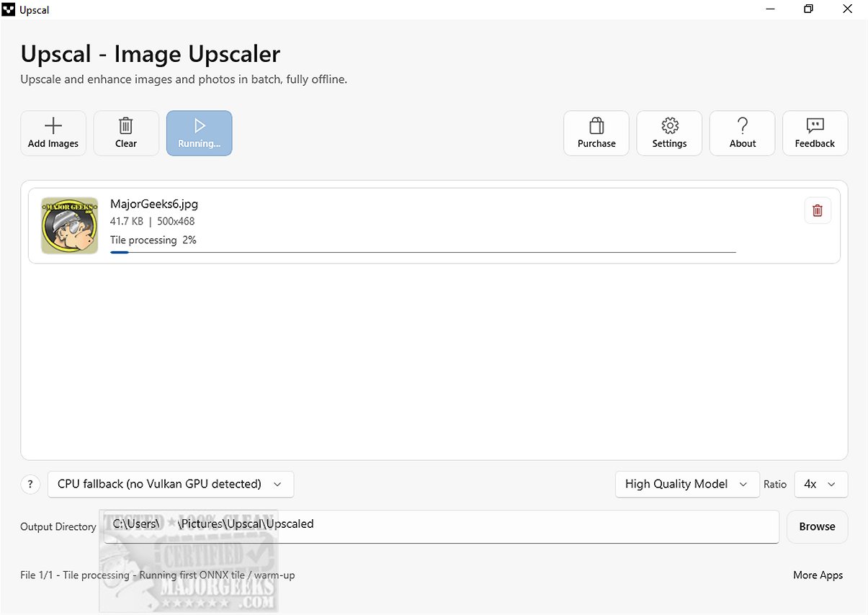Image resolution: width=868 pixels, height=615 pixels.
Task: Open the Feedback speech bubble button
Action: 815,133
